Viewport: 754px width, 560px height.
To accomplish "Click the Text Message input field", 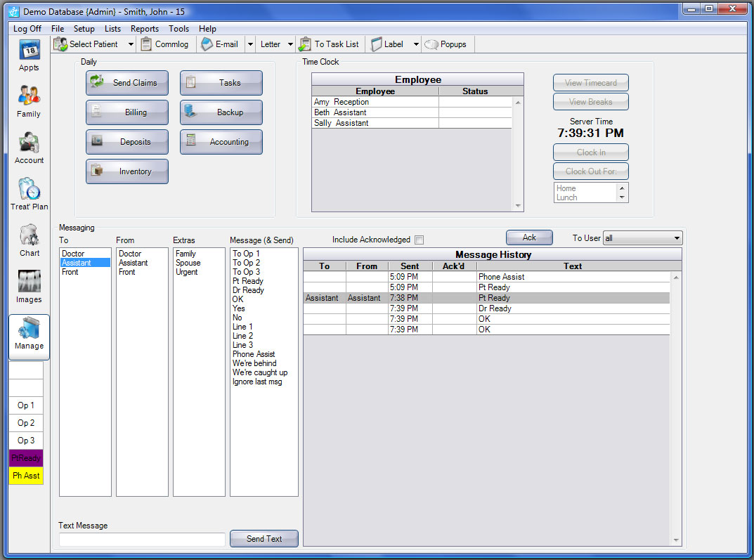I will click(142, 539).
